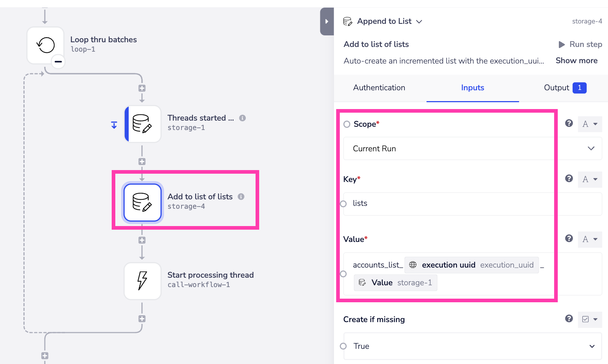Click info icon beside Add to list of lists
Screen dimensions: 608x364
[x=241, y=196]
